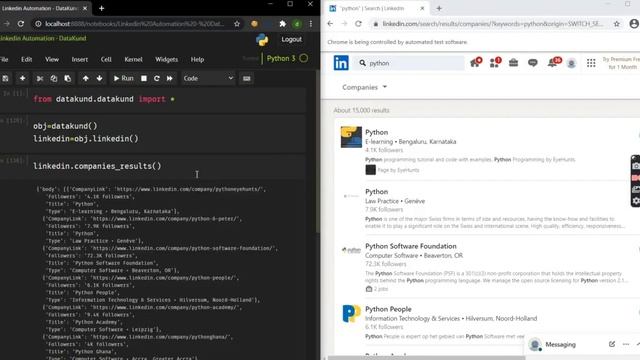Image resolution: width=640 pixels, height=360 pixels.
Task: Open the Python People company result
Action: (388, 309)
